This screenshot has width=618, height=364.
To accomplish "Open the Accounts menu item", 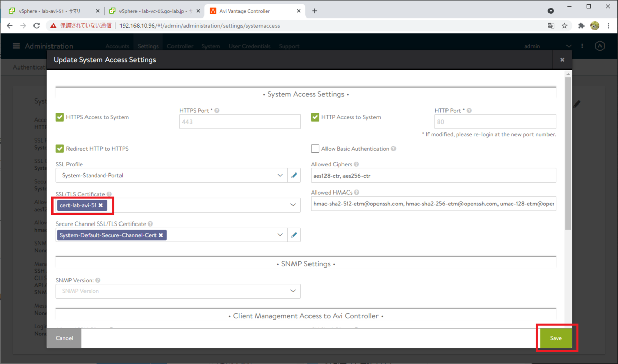I will tap(117, 46).
